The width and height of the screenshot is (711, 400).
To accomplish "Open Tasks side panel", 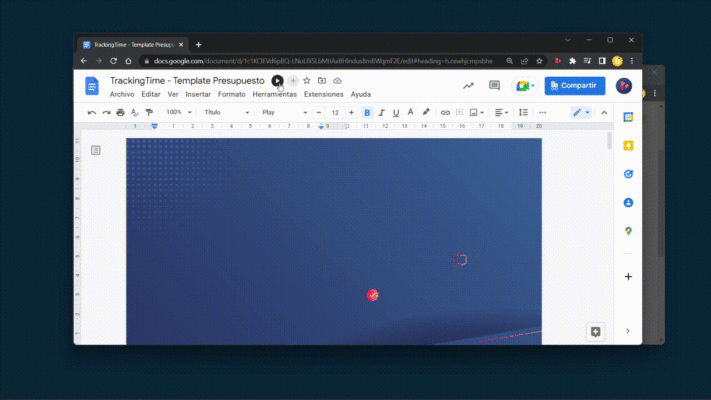I will point(628,174).
